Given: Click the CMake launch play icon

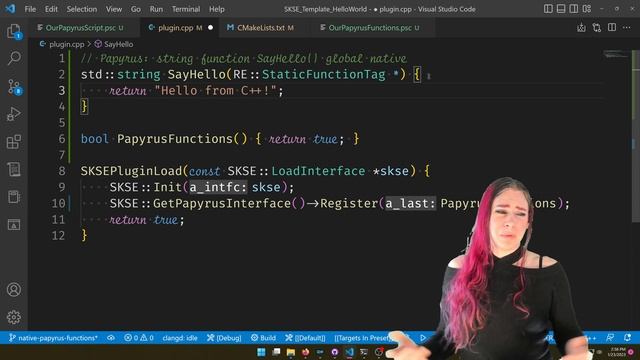Looking at the screenshot, I should [423, 338].
